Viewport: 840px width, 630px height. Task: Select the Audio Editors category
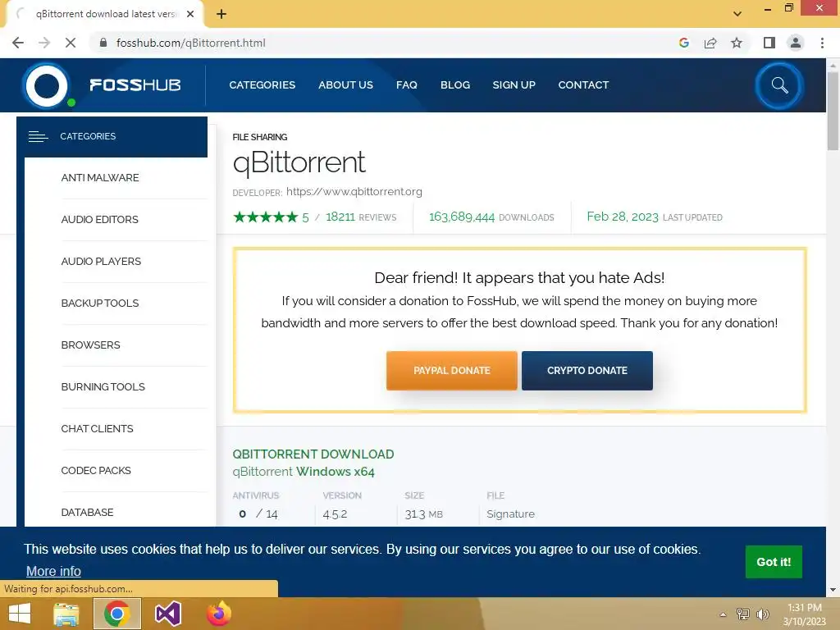[99, 220]
